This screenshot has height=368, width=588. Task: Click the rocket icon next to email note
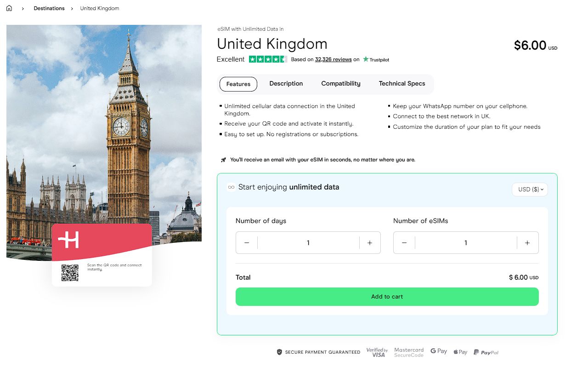click(223, 159)
